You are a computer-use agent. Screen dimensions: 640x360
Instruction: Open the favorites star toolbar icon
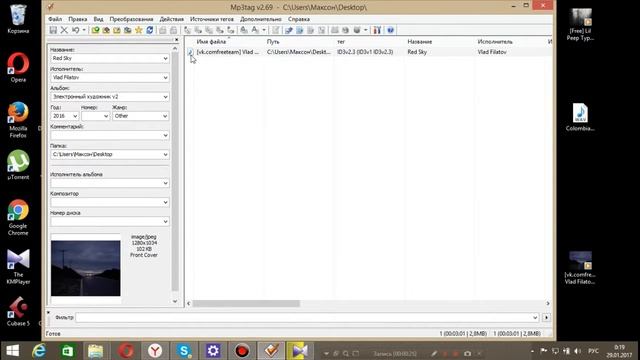[x=139, y=30]
